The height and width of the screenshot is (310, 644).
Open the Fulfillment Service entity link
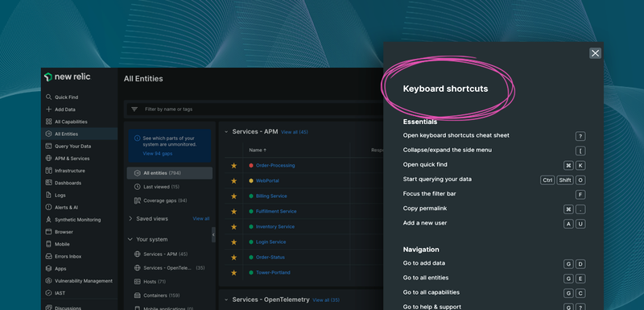click(x=276, y=212)
